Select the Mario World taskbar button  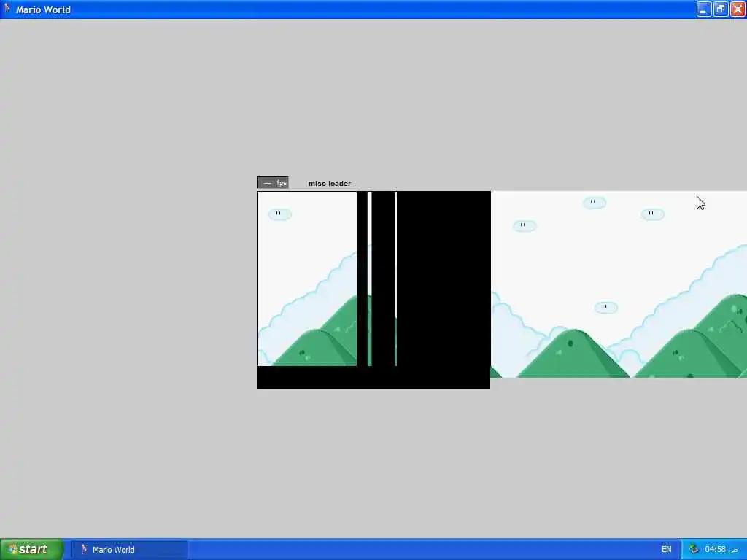tap(129, 550)
